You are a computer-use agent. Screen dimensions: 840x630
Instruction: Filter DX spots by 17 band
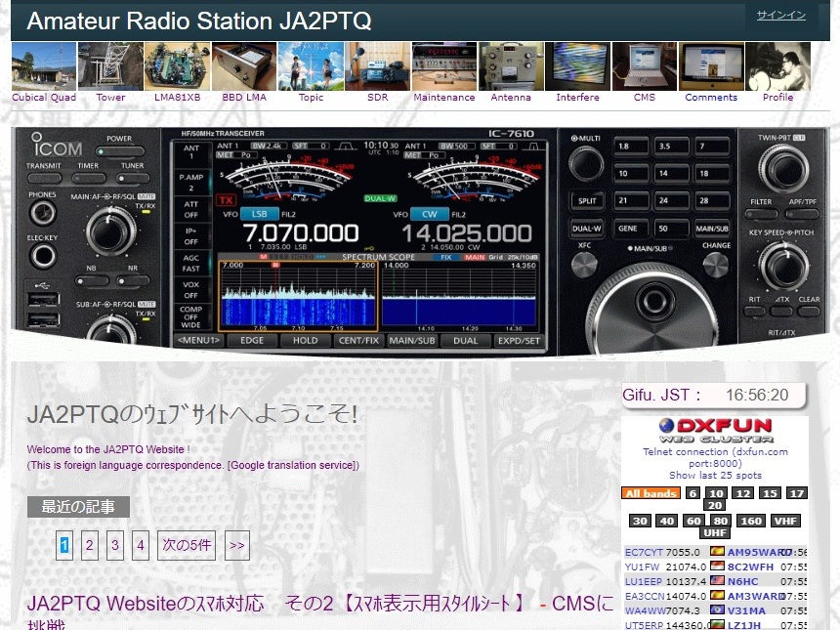797,493
